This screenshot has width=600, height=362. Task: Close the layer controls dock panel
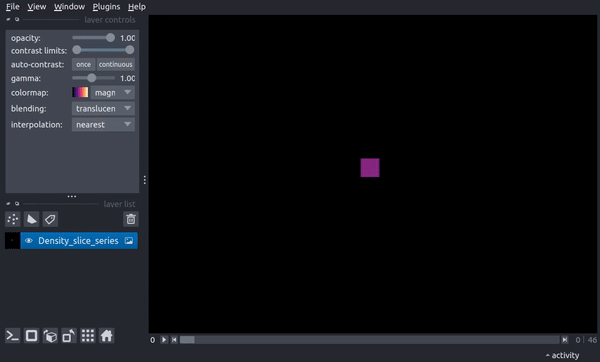click(8, 19)
